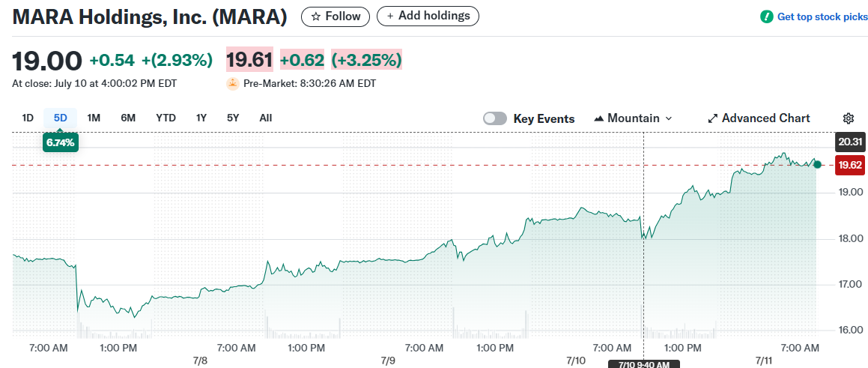Screen dimensions: 868x368
Task: Click the At close July 10 timestamp text
Action: point(94,84)
